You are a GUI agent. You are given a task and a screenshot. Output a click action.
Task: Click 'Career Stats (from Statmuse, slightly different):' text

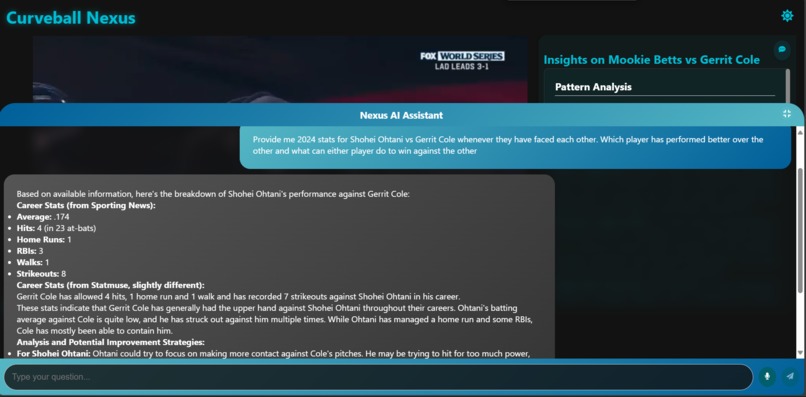(x=111, y=285)
